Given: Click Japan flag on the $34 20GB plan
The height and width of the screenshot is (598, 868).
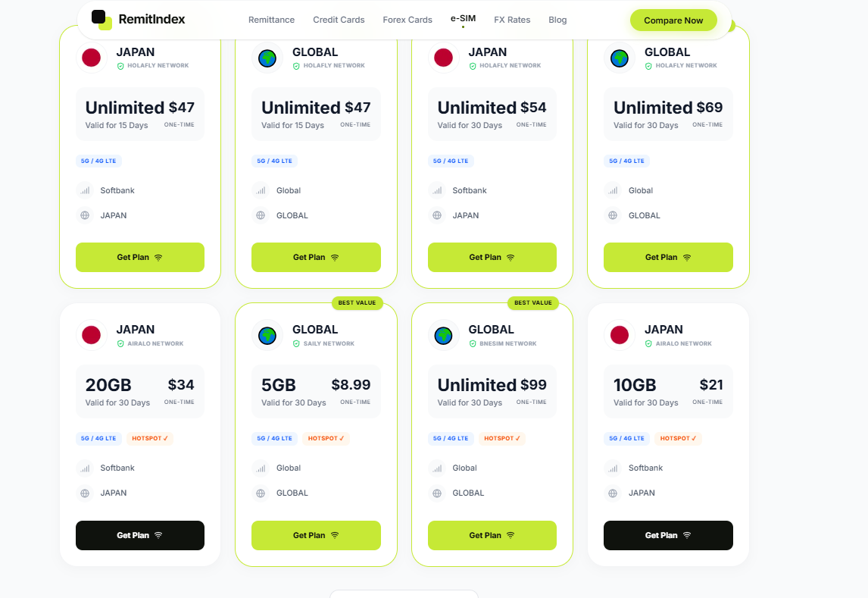Looking at the screenshot, I should pyautogui.click(x=92, y=335).
